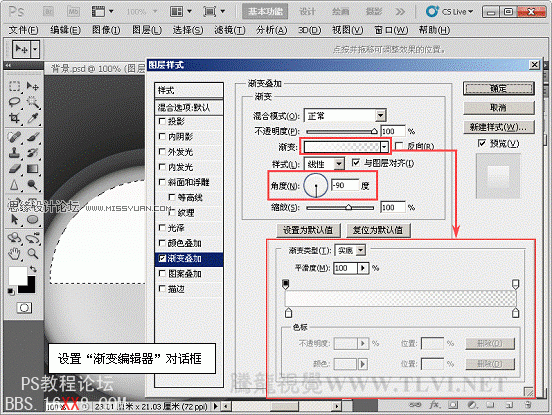Select the Zoom magnifier tool

click(32, 253)
